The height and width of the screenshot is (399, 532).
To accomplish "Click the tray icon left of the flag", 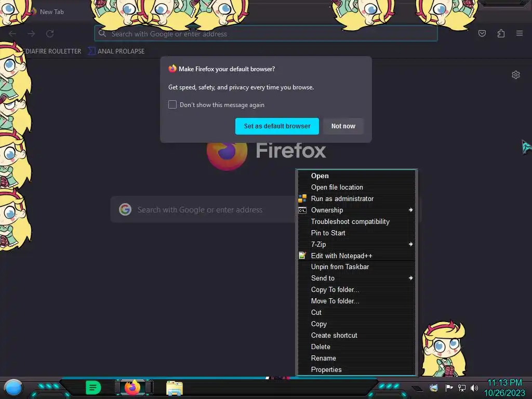I will coord(433,388).
